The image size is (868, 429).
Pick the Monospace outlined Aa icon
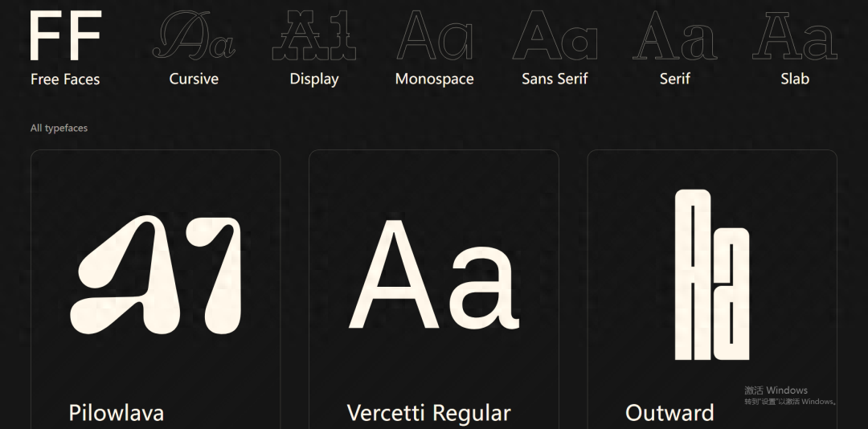(434, 36)
